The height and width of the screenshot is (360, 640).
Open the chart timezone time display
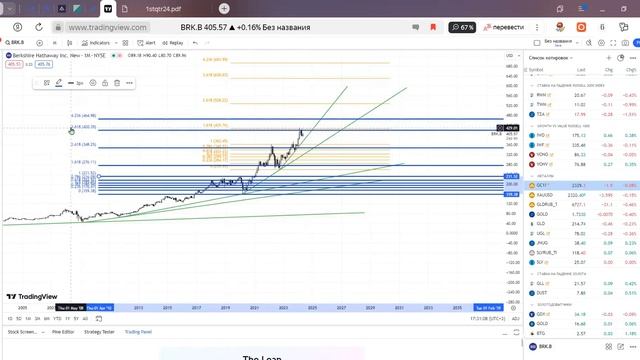tap(487, 318)
